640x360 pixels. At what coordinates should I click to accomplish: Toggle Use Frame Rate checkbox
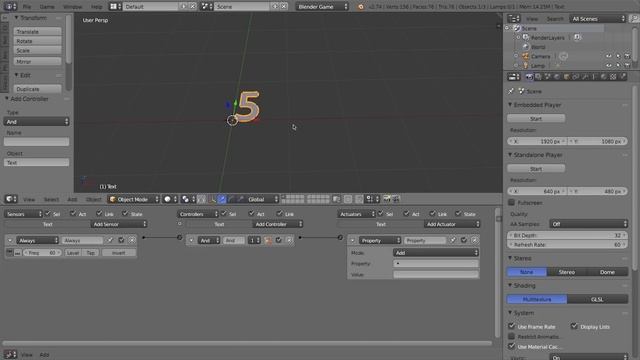[511, 326]
